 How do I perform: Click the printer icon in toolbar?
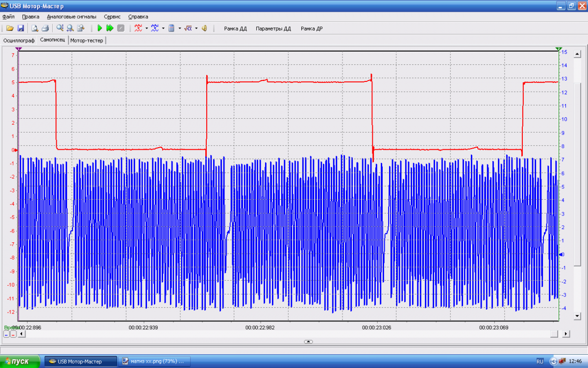[x=45, y=28]
